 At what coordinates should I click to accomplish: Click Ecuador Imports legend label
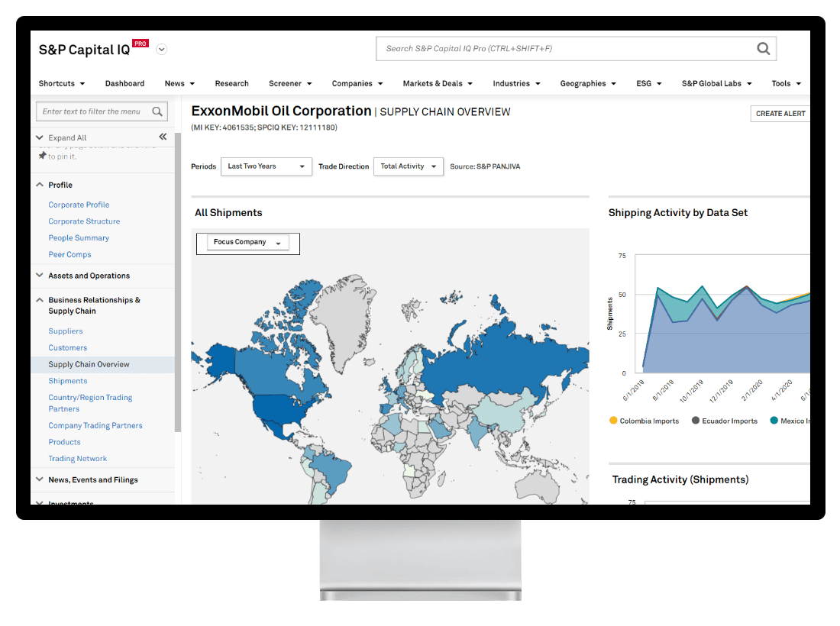[x=729, y=421]
